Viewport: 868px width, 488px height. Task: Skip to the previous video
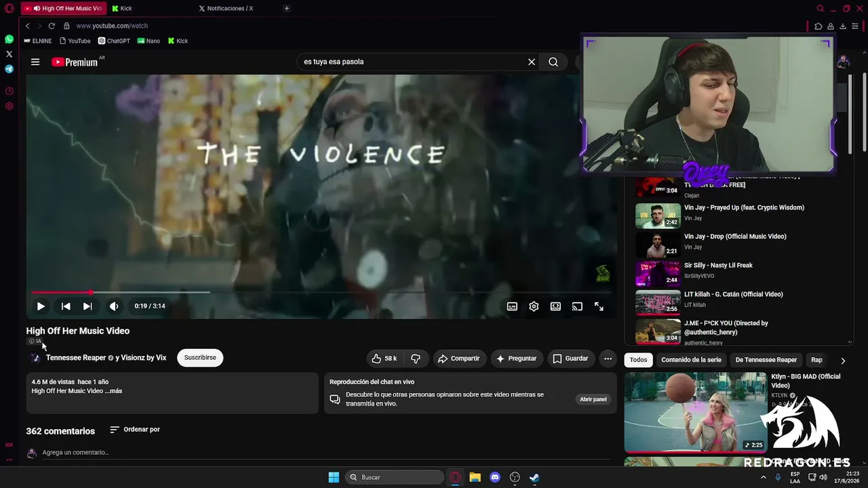(66, 306)
